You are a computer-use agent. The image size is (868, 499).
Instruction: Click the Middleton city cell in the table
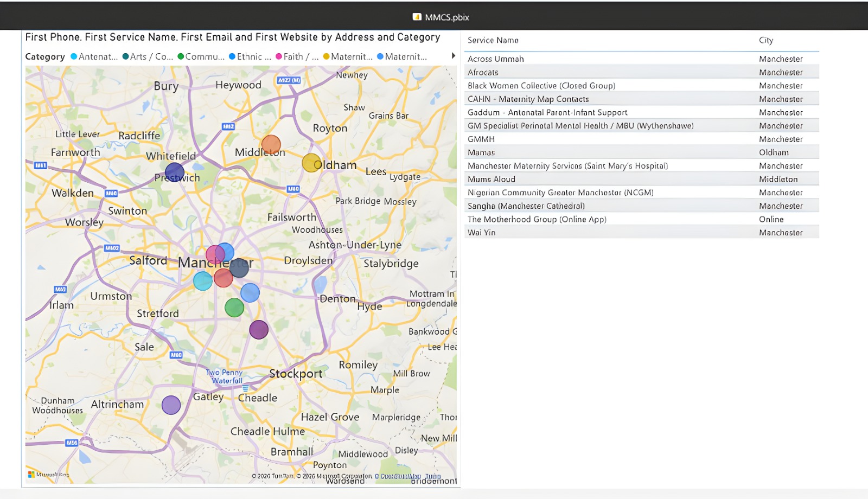tap(778, 179)
